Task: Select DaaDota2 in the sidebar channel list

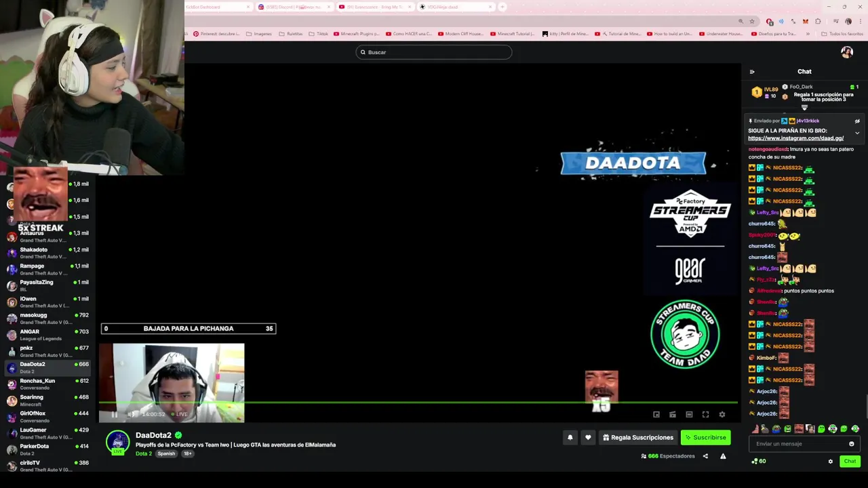Action: tap(47, 367)
